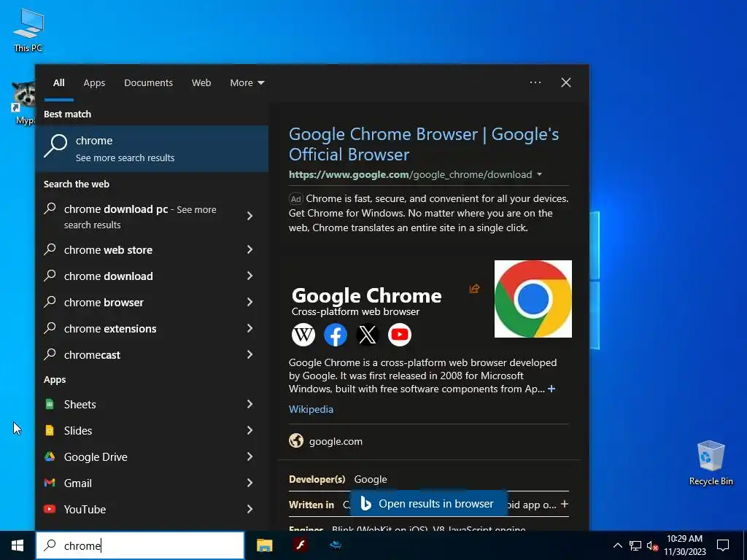747x560 pixels.
Task: Expand the Sheets app result arrow
Action: [250, 404]
